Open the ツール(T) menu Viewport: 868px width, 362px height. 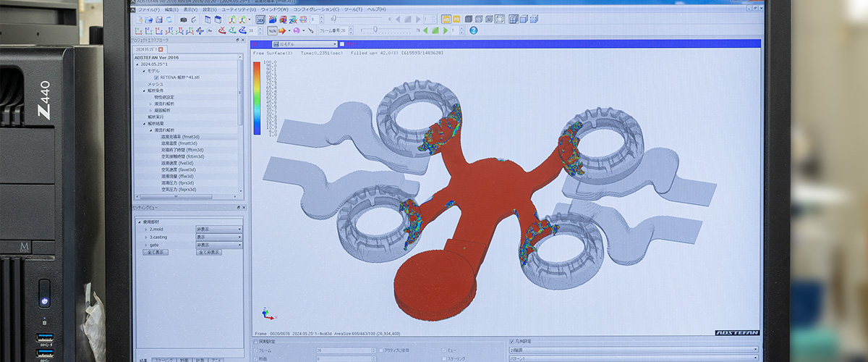coord(353,9)
